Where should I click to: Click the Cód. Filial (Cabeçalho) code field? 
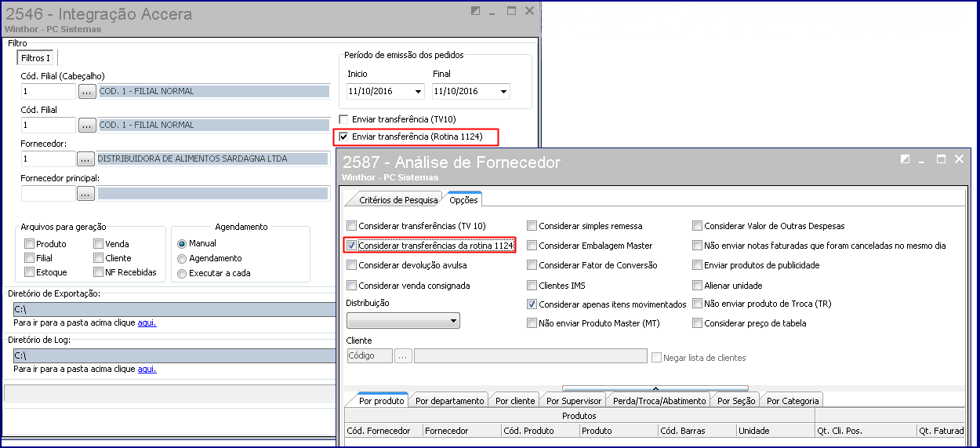click(49, 91)
